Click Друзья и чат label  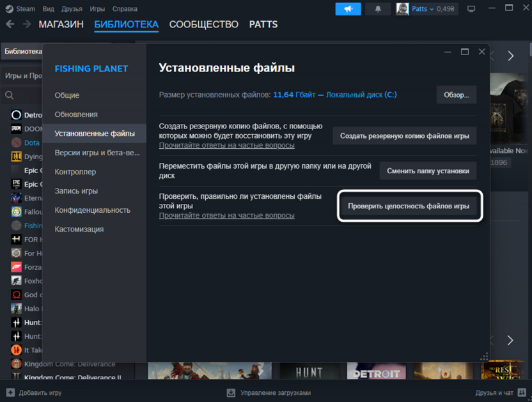[x=494, y=392]
